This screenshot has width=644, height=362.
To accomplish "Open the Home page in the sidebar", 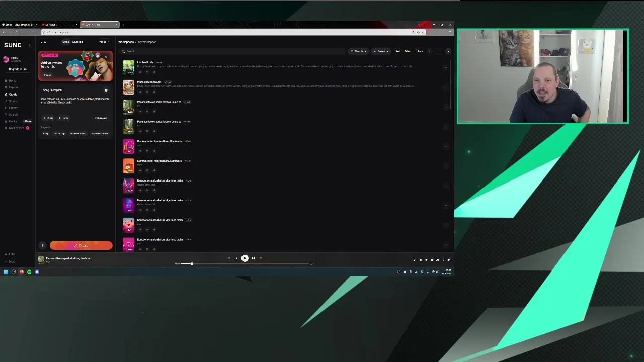I will pyautogui.click(x=11, y=81).
